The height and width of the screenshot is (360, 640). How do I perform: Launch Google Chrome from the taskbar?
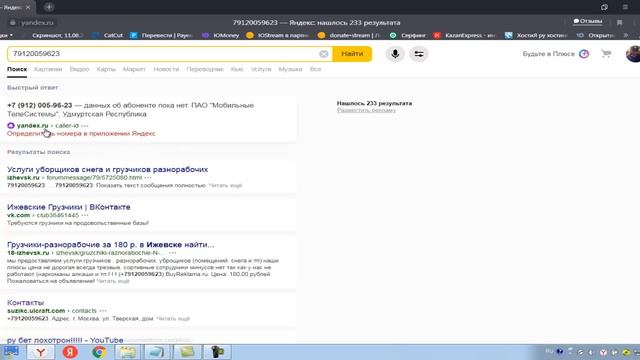pyautogui.click(x=99, y=352)
